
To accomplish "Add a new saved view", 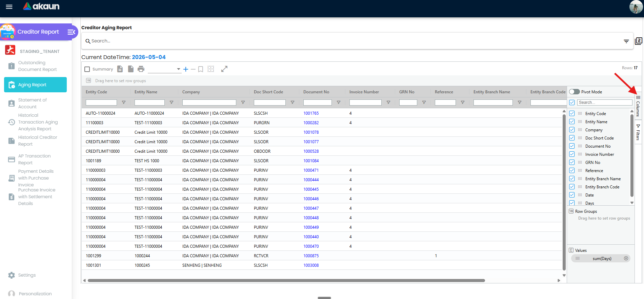I will [x=186, y=69].
